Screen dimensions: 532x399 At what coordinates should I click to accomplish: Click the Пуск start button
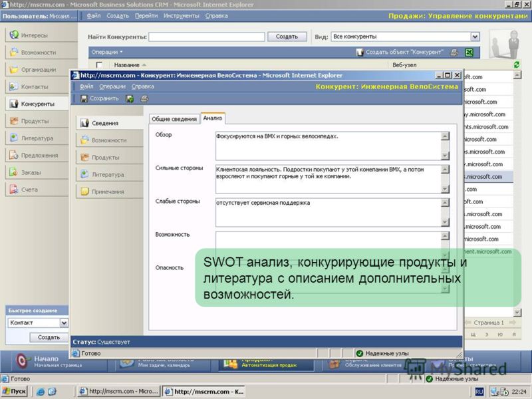[14, 391]
